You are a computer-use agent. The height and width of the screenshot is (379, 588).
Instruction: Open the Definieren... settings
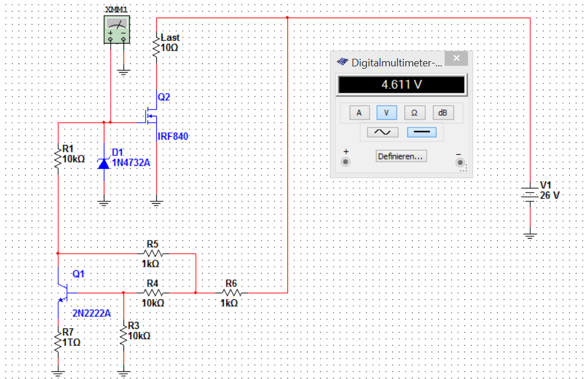401,156
